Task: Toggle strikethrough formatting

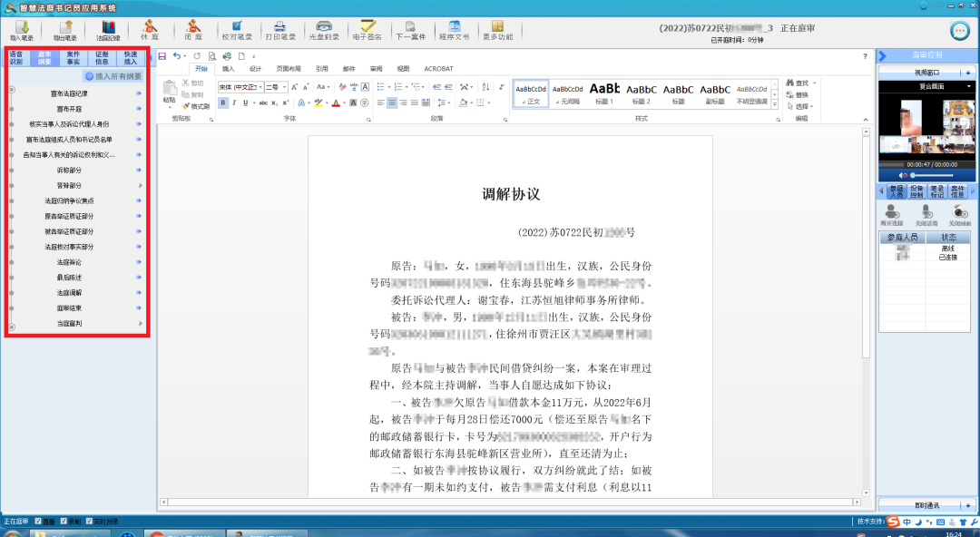Action: pyautogui.click(x=263, y=103)
